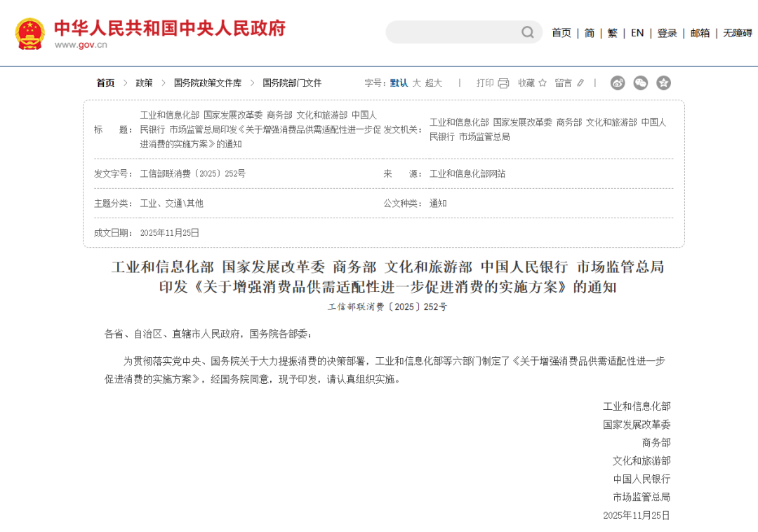
Task: Share page via WeChat icon
Action: 641,83
